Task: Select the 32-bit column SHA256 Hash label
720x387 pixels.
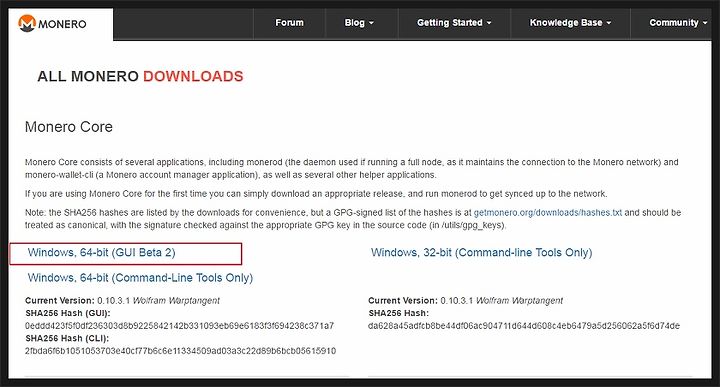Action: point(398,313)
